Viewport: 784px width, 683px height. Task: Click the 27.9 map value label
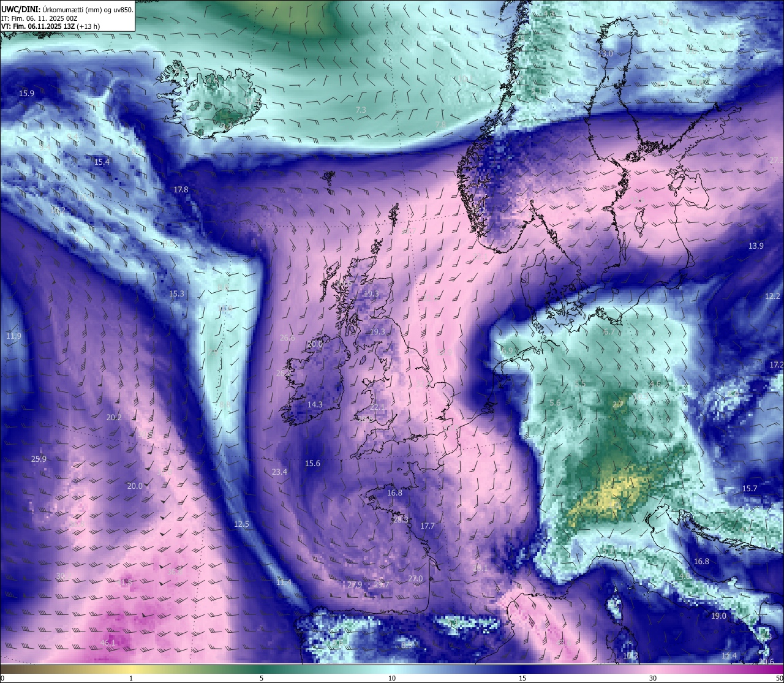355,585
